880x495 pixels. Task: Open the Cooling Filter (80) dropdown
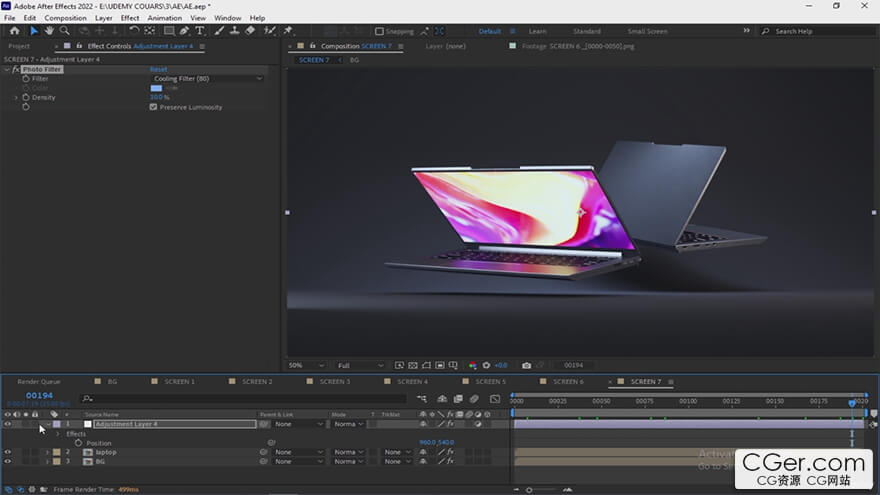click(207, 78)
